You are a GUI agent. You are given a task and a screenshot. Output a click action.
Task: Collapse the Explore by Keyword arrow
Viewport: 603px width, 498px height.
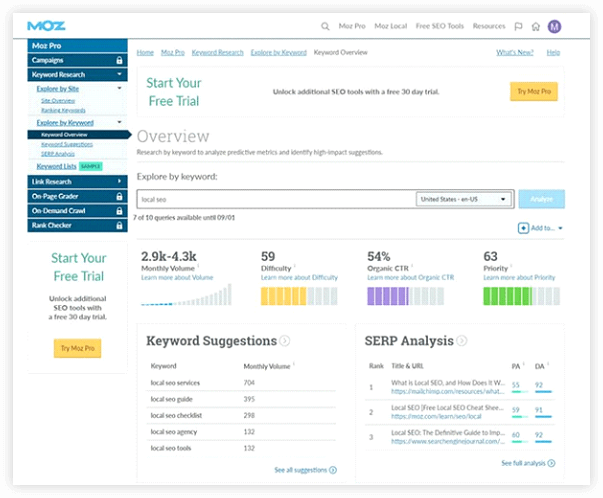point(119,122)
